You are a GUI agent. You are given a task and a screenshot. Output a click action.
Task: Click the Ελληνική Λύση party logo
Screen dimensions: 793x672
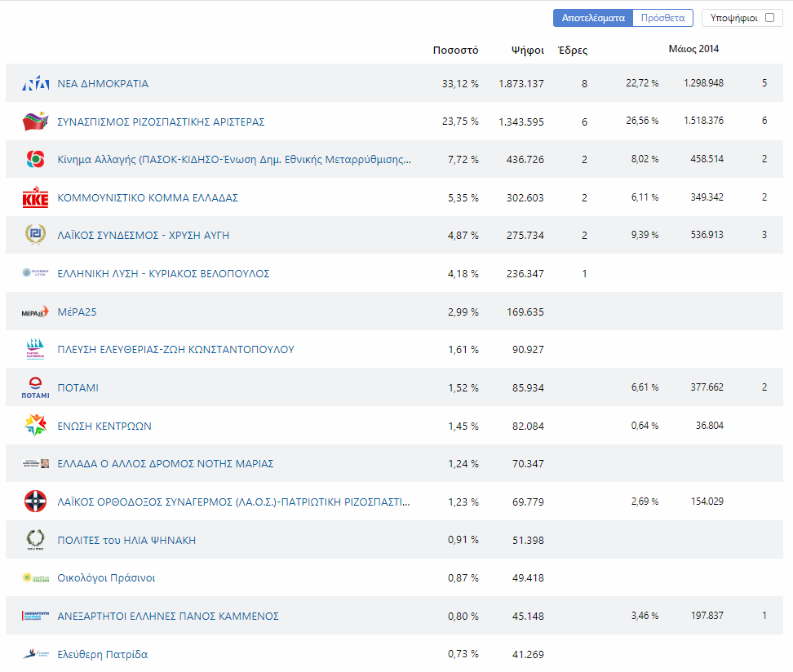click(x=35, y=273)
